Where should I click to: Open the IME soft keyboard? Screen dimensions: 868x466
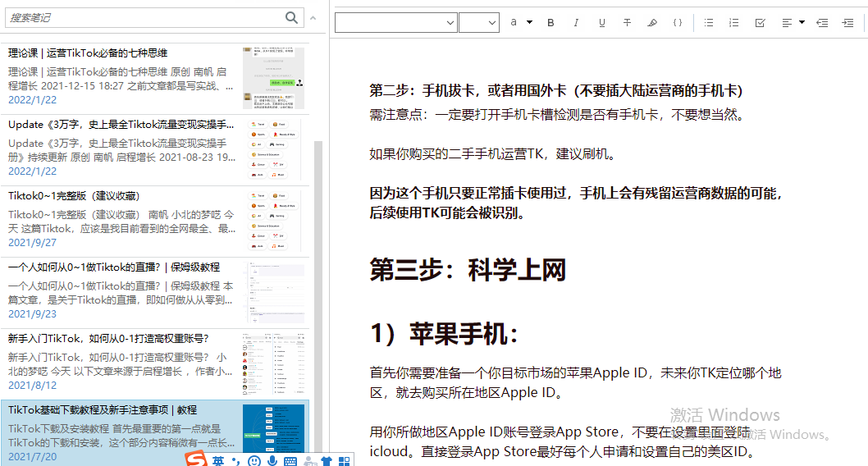pos(290,461)
